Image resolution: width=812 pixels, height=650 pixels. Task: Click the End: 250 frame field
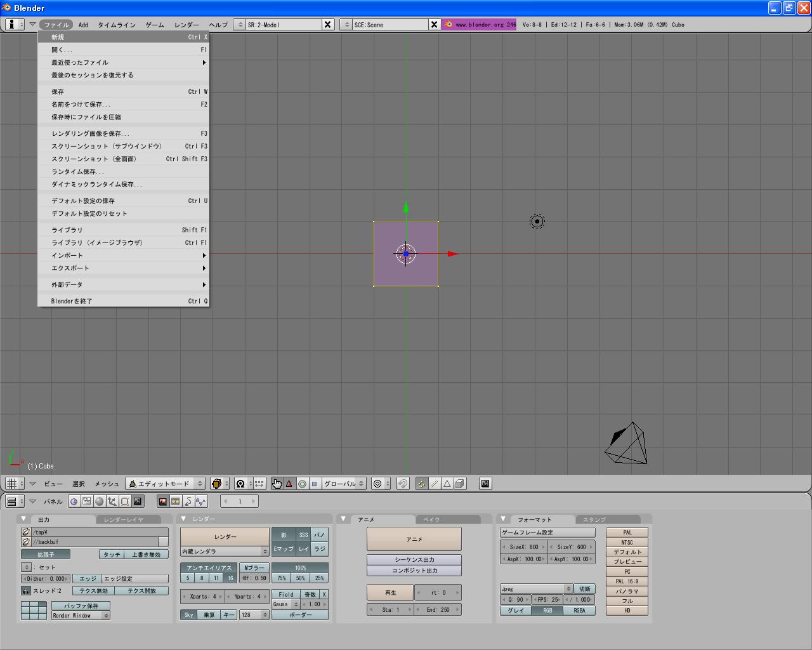[438, 609]
